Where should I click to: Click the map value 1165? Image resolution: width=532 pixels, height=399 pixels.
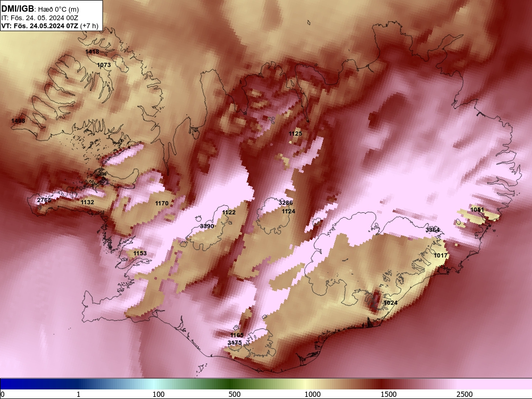237,336
